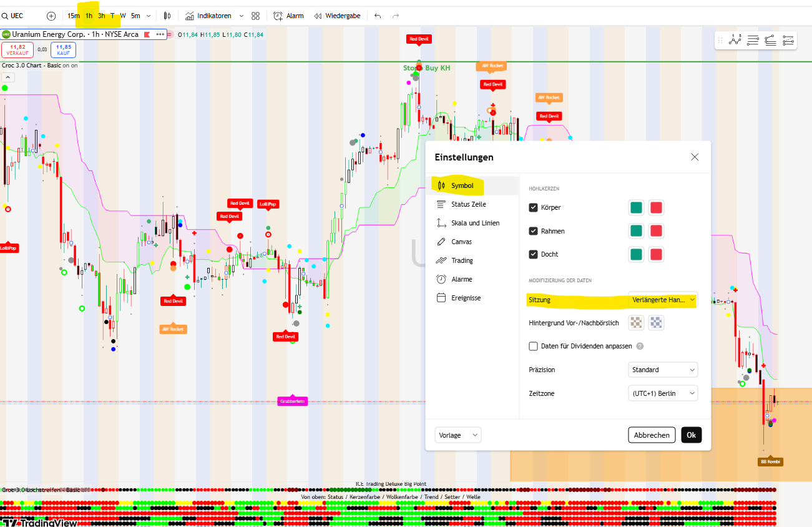Open the Vorlage template dropdown

[x=457, y=435]
